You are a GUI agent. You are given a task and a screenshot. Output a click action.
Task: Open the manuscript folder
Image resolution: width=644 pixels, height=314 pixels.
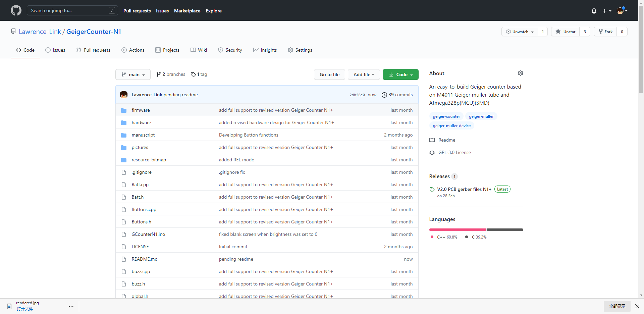coord(143,135)
